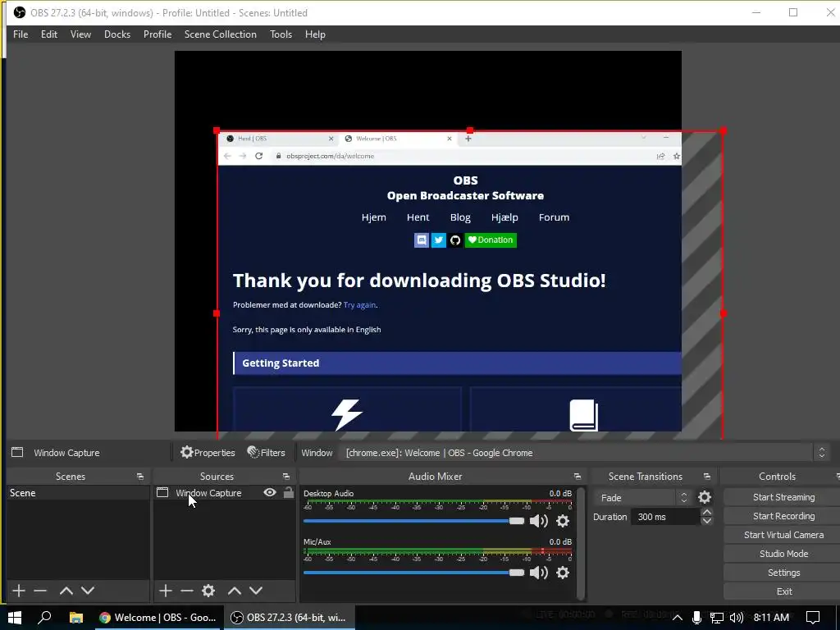Click the microphone tray icon
840x630 pixels.
click(x=696, y=618)
